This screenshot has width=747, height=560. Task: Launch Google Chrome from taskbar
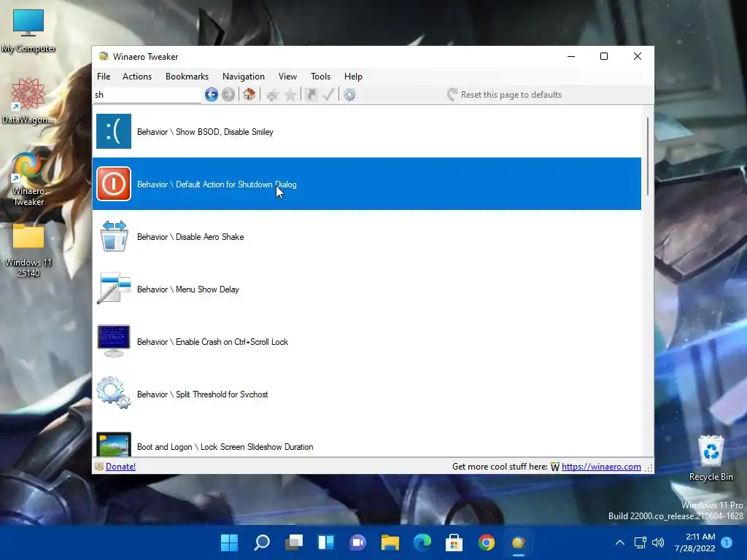487,542
